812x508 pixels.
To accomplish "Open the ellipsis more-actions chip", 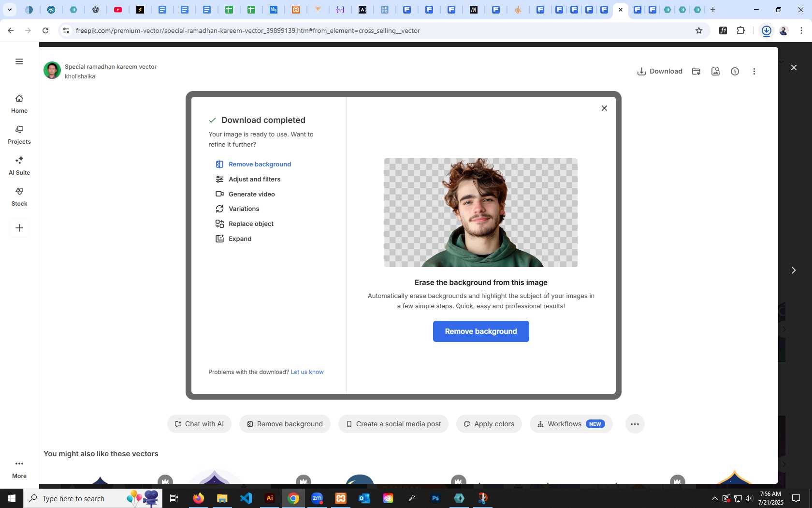I will click(x=635, y=424).
